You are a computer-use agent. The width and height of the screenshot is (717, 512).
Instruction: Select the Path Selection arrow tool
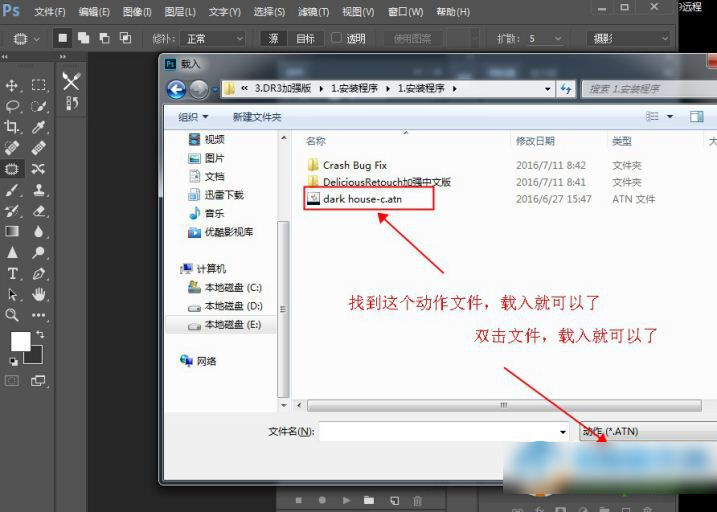point(11,294)
